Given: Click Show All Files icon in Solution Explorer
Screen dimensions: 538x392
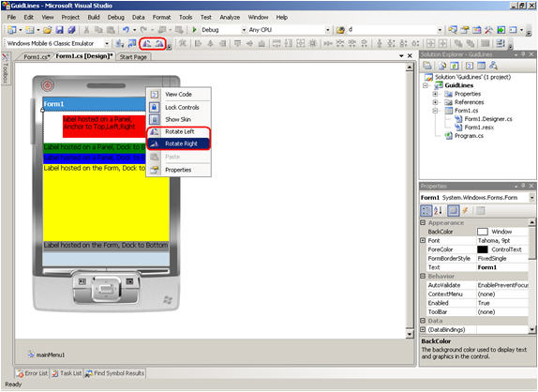Looking at the screenshot, I should pos(442,66).
